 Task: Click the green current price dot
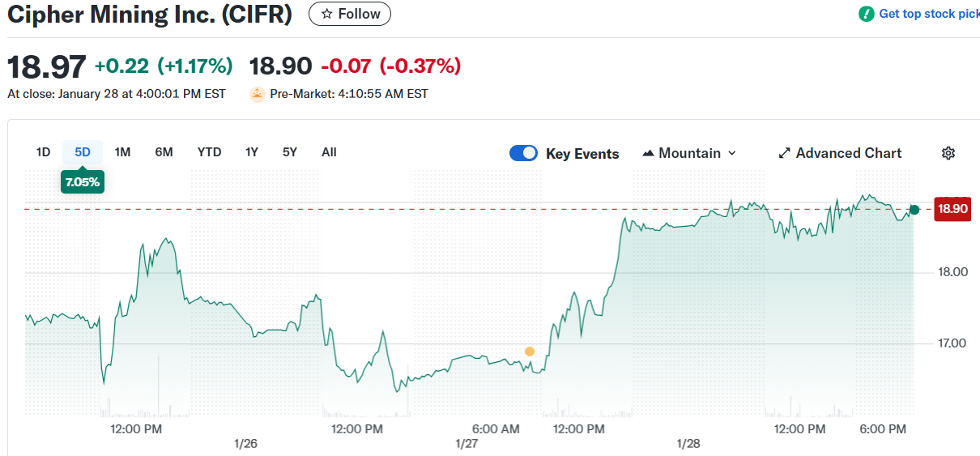point(914,210)
